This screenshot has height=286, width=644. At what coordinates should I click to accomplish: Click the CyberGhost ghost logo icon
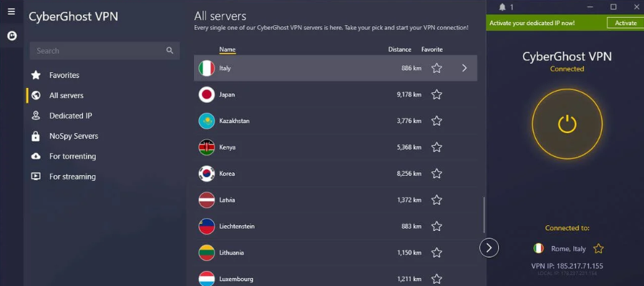(x=11, y=36)
